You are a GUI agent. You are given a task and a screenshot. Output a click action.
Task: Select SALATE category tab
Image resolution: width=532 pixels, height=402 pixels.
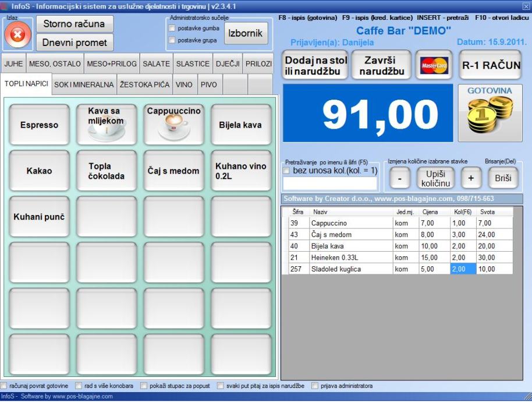pos(156,64)
